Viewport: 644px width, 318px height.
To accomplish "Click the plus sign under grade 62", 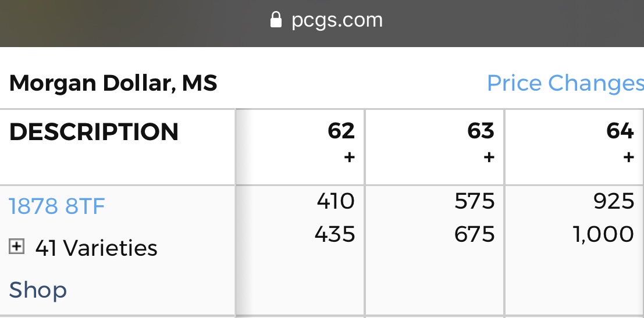I will pyautogui.click(x=349, y=157).
